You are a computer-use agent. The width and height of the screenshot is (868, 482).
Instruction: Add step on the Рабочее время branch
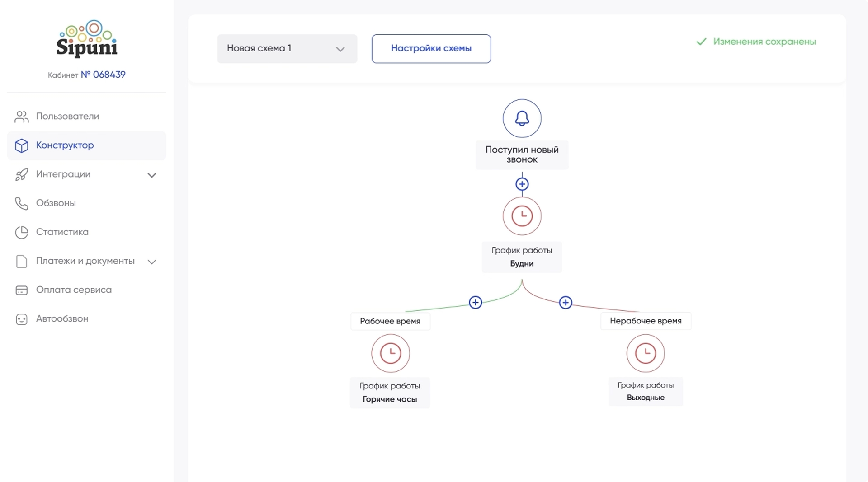click(x=475, y=302)
